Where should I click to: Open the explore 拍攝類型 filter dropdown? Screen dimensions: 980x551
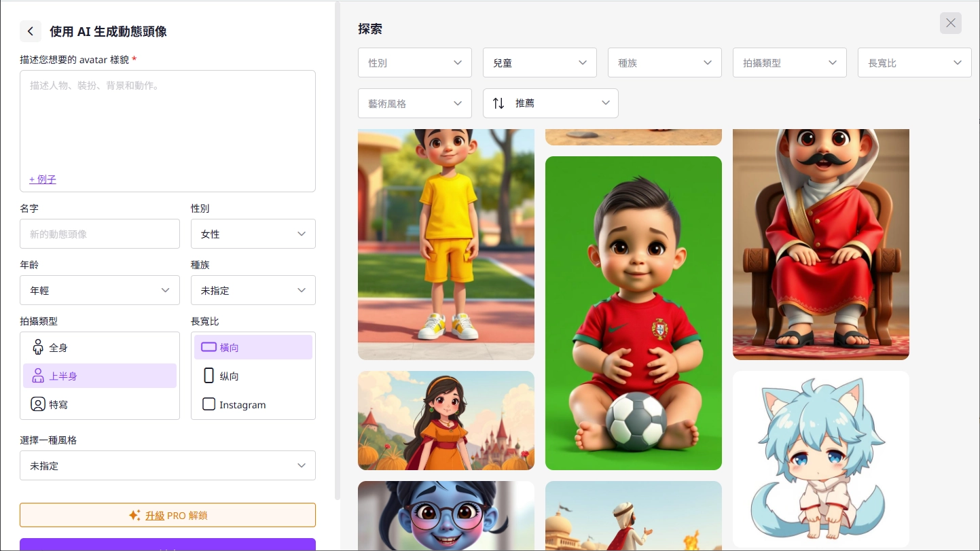(x=790, y=63)
